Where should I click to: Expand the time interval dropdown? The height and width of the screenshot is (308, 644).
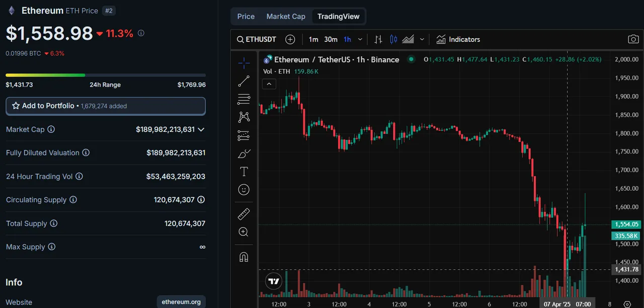360,39
